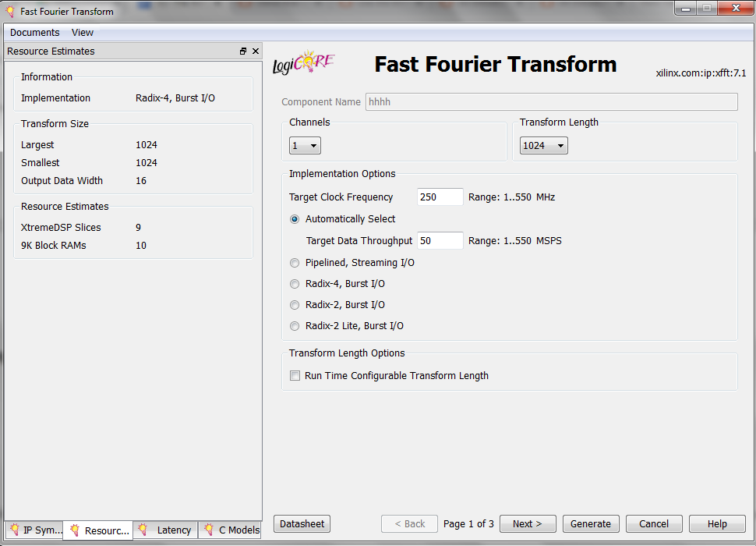Screen dimensions: 756x546
Task: Open the Latency tab
Action: click(165, 530)
